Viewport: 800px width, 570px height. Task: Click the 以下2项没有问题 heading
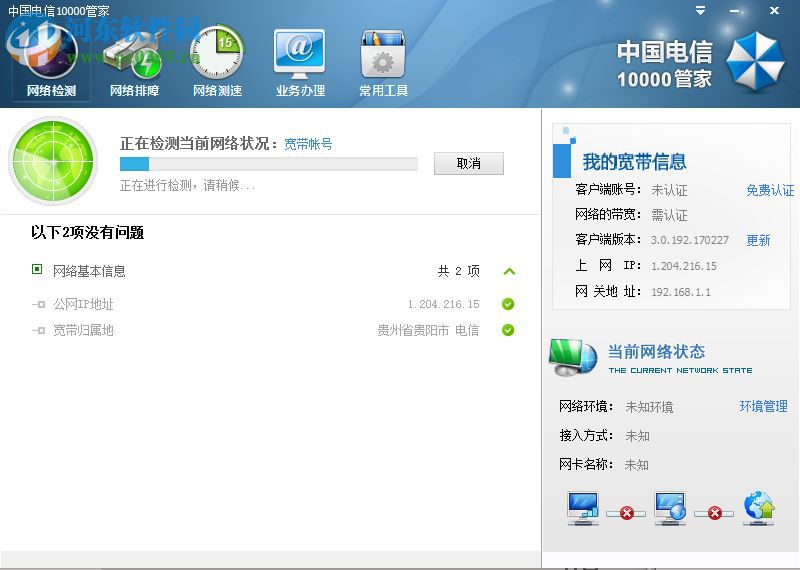click(87, 233)
